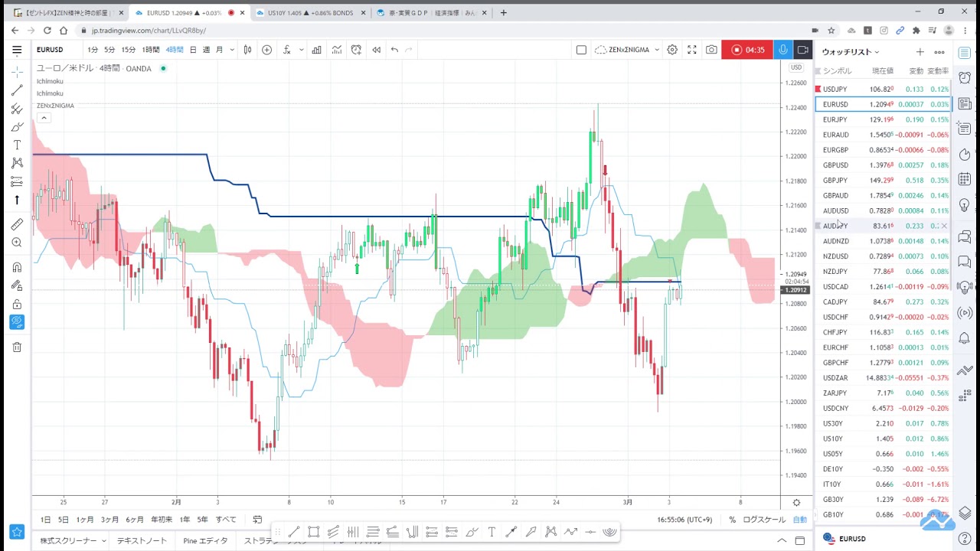Open the economic calendar icon in right sidebar
The height and width of the screenshot is (551, 980).
click(965, 179)
